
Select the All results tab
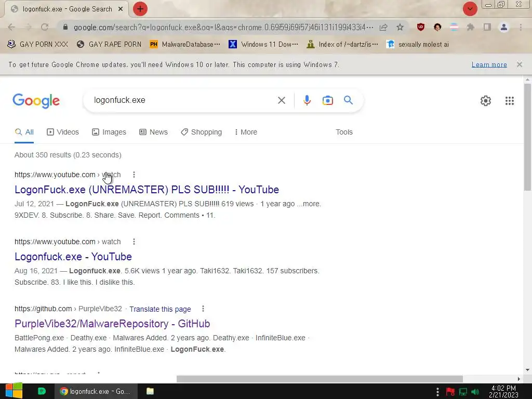point(24,132)
